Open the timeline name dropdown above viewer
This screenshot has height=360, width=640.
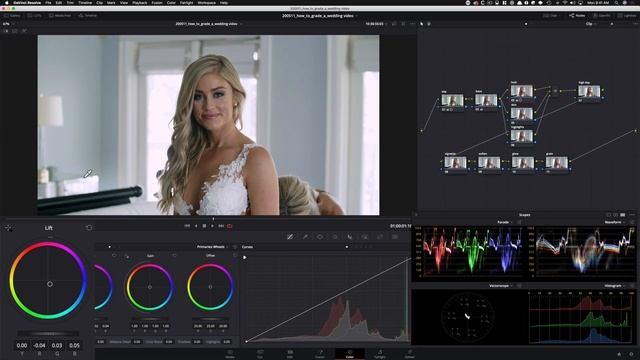[209, 24]
